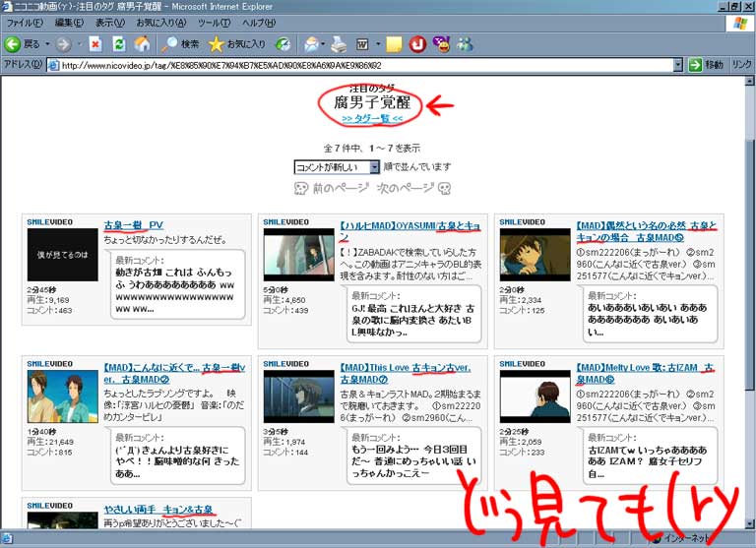Click the 腐男子覚醒 tag heading
756x548 pixels.
[372, 102]
